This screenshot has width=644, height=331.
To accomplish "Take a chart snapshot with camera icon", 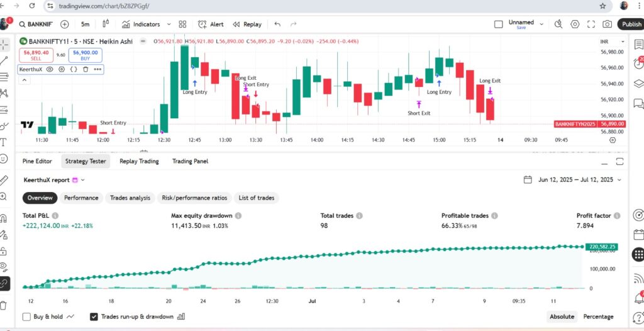I will (x=607, y=25).
